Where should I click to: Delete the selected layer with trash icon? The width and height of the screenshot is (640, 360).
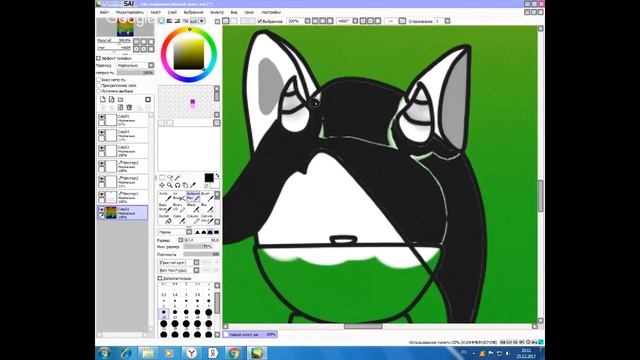[x=129, y=107]
